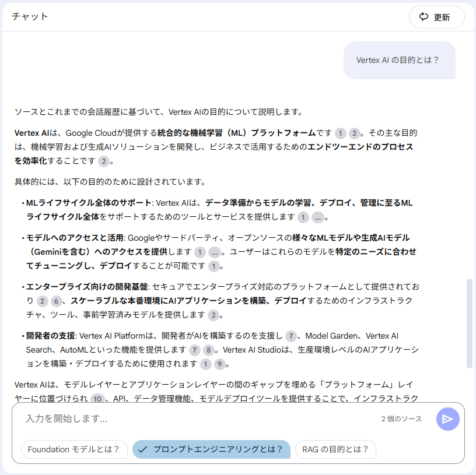The image size is (476, 475).
Task: Open citation 9 after デプロイするために使用されます
Action: [x=219, y=364]
